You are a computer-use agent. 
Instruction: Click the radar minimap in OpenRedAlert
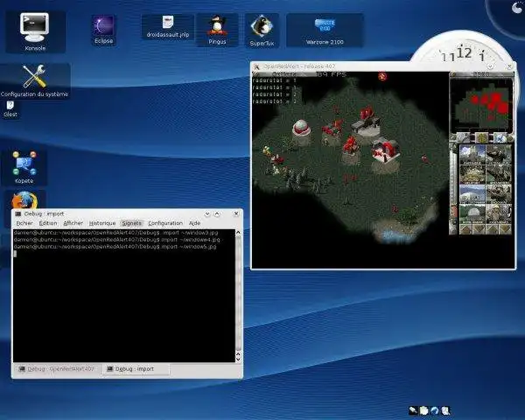click(x=481, y=106)
